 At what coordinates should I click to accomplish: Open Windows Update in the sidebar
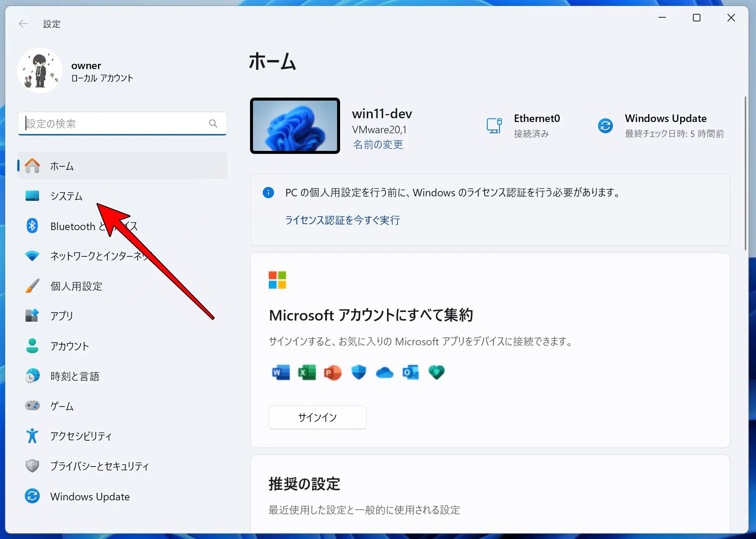(90, 496)
